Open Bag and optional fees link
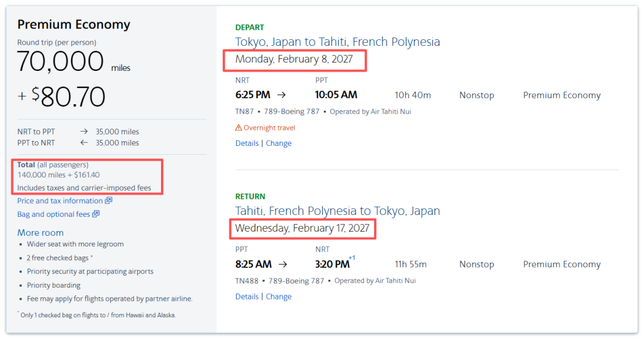The height and width of the screenshot is (340, 644). coord(54,214)
